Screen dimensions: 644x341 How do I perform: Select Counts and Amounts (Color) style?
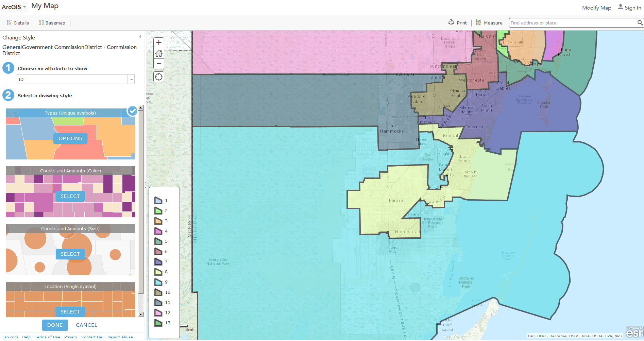pos(70,196)
